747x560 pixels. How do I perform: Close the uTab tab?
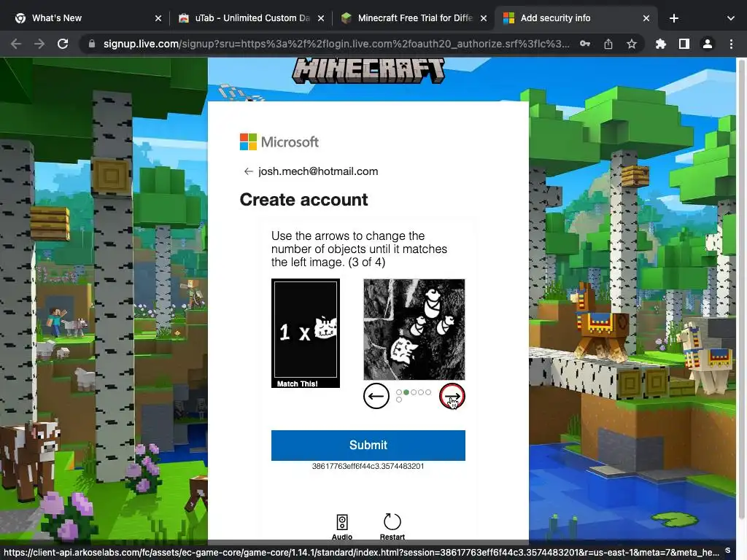(x=321, y=18)
